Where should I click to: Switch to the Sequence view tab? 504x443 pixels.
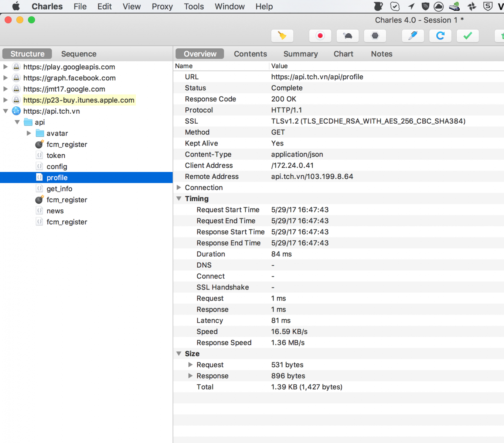pos(79,54)
